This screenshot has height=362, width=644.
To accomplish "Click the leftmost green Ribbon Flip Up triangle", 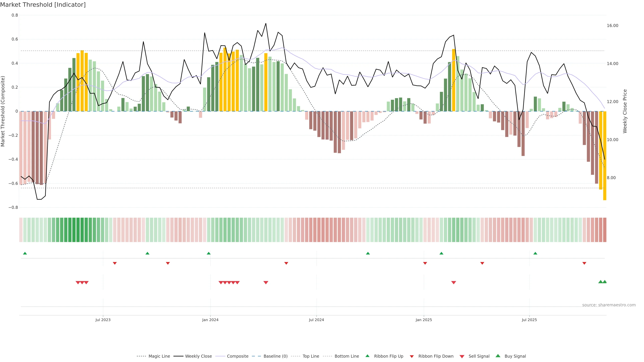I will coord(25,253).
